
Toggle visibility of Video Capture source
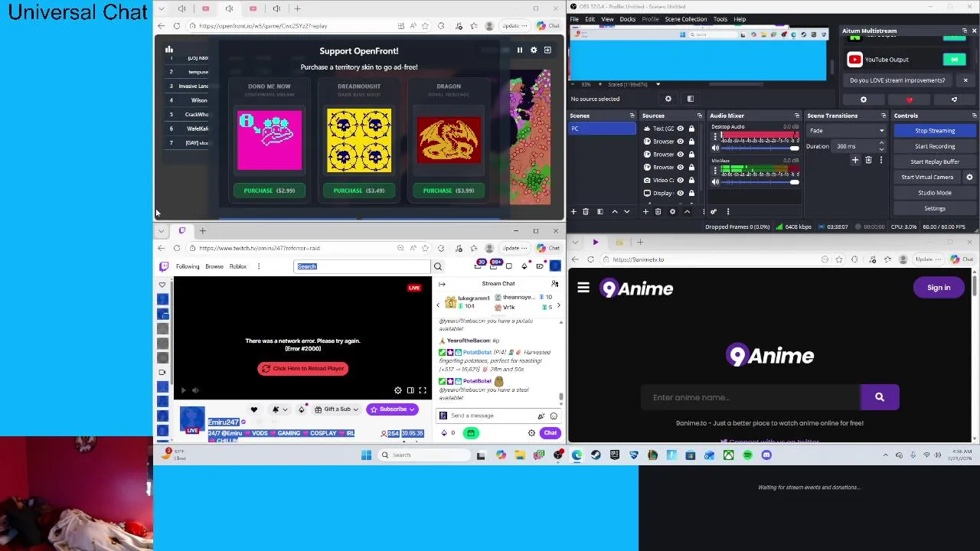pyautogui.click(x=680, y=181)
